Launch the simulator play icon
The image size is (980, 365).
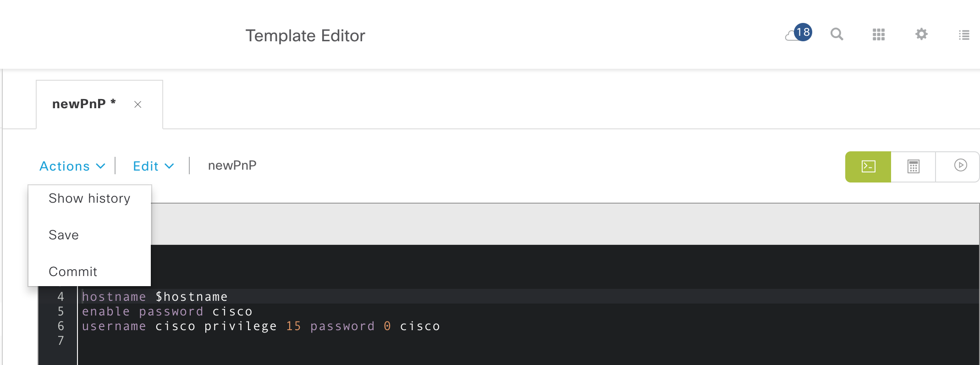[x=960, y=166]
